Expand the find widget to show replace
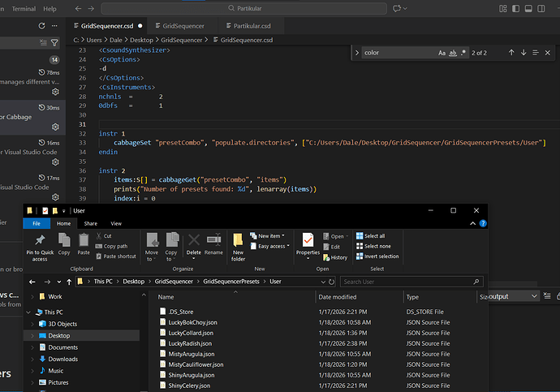 click(358, 53)
